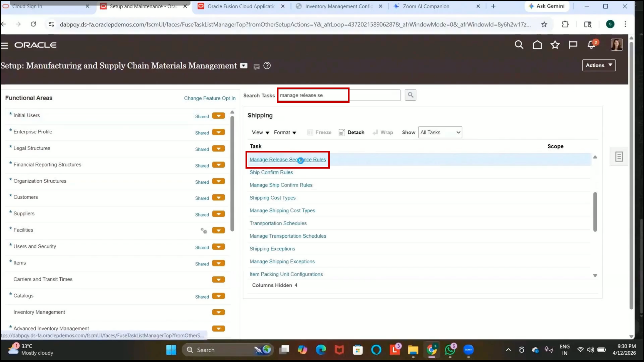Select Organization Structures functional area
The height and width of the screenshot is (362, 644).
click(40, 181)
